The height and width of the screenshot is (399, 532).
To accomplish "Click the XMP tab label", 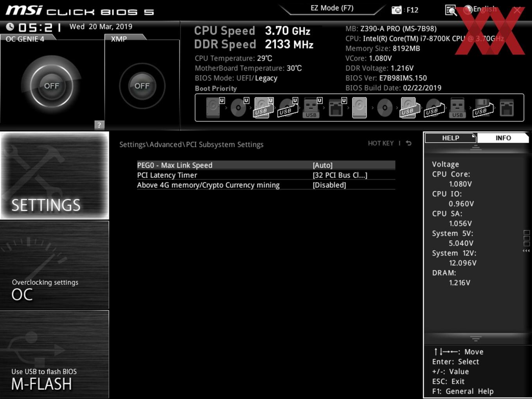I will point(119,39).
